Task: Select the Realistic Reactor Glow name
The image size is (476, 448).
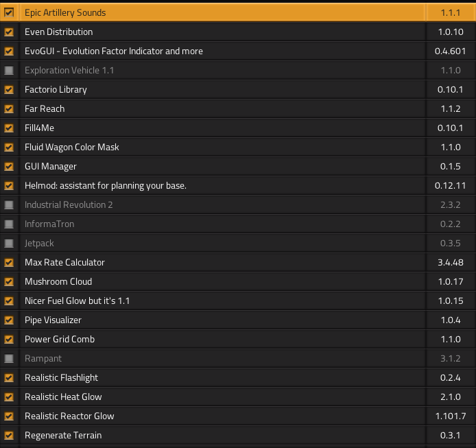Action: pos(69,416)
